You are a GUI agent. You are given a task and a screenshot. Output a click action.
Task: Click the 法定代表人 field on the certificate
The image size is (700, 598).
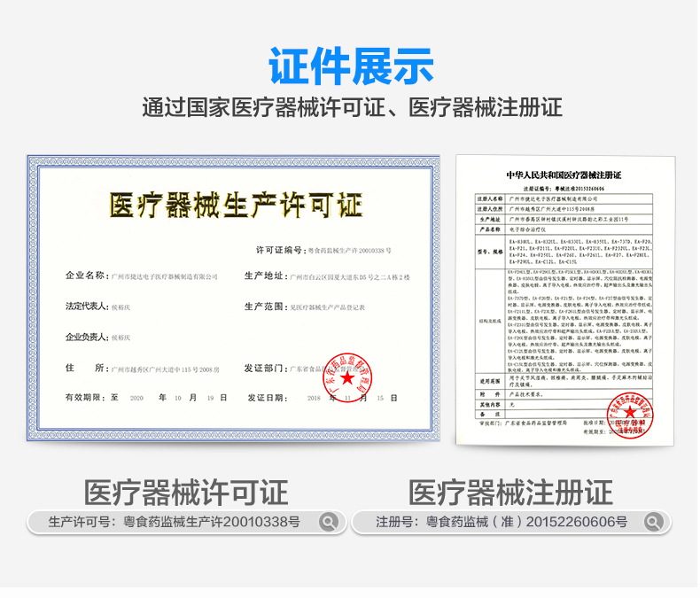97,307
